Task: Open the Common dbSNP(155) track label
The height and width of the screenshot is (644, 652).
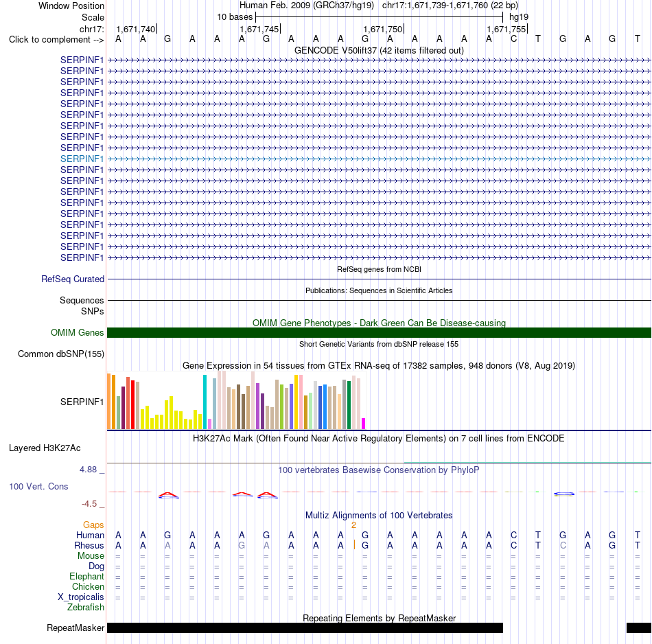Action: (x=60, y=354)
